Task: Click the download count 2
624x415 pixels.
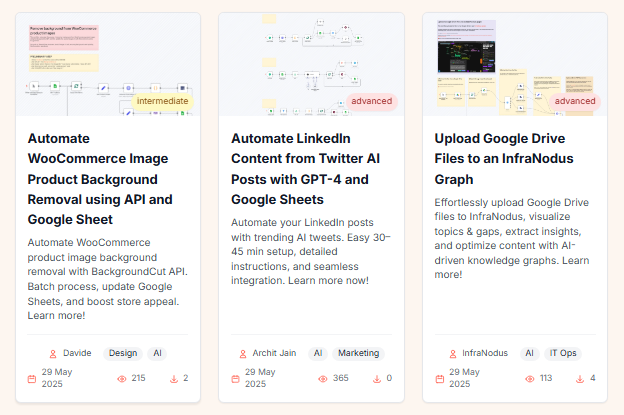Action: (x=185, y=378)
